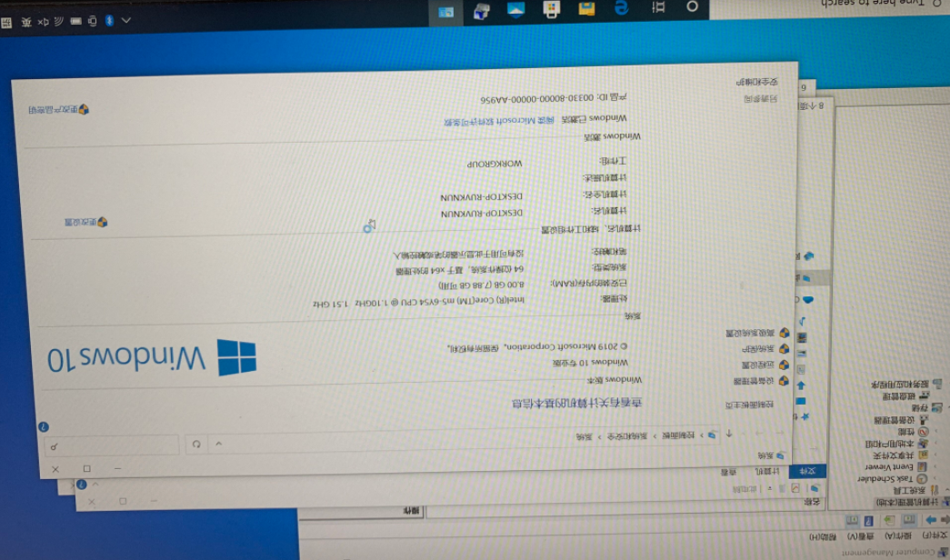The width and height of the screenshot is (950, 560).
Task: Open the 阅读 Microsoft 软件许可条款 link
Action: [x=498, y=120]
